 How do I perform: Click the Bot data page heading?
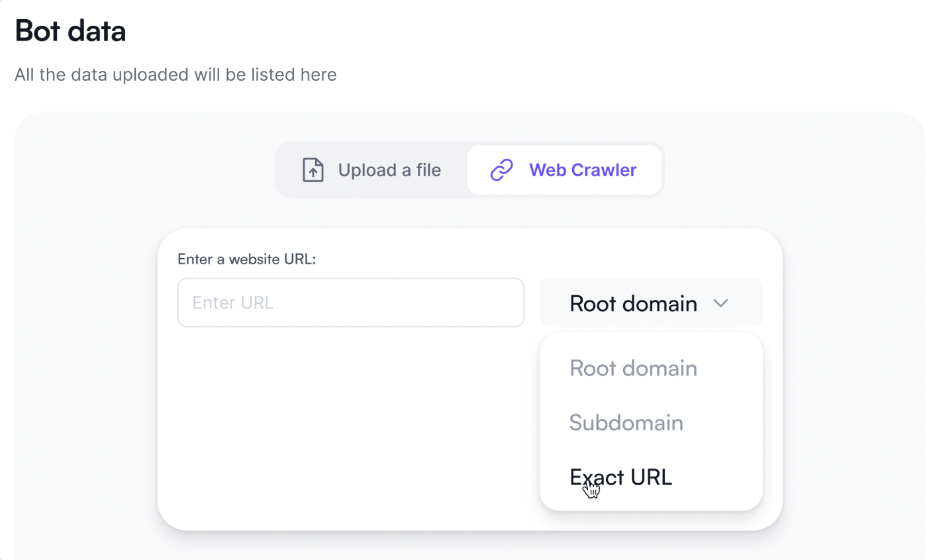click(70, 31)
